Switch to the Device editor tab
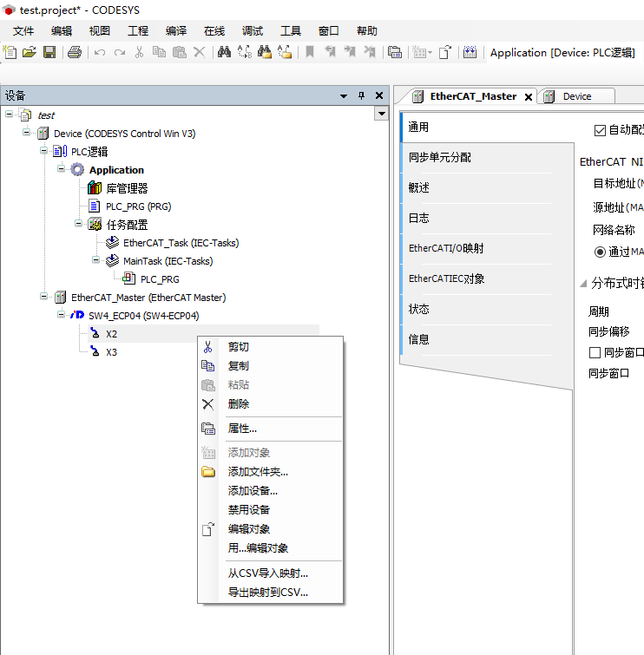The image size is (644, 655). [x=576, y=96]
